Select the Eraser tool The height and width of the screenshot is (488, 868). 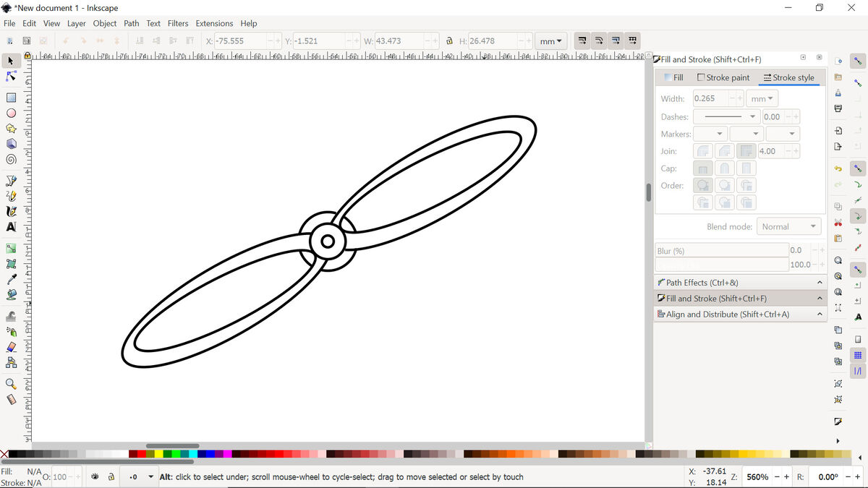click(x=11, y=347)
